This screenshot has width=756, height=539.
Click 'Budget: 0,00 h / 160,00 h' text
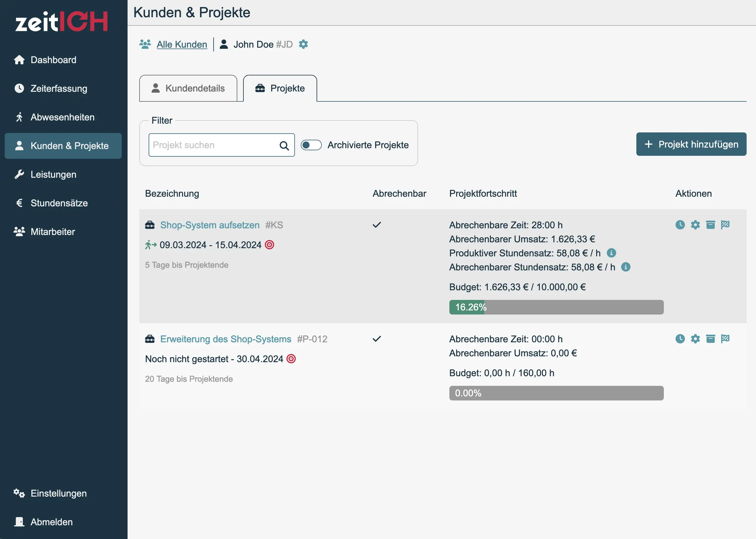point(501,373)
